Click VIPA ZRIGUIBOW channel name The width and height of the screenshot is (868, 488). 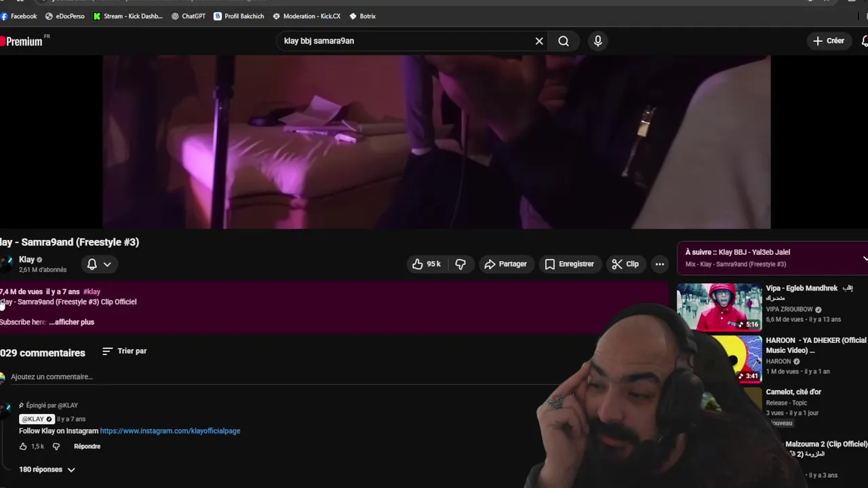tap(789, 310)
